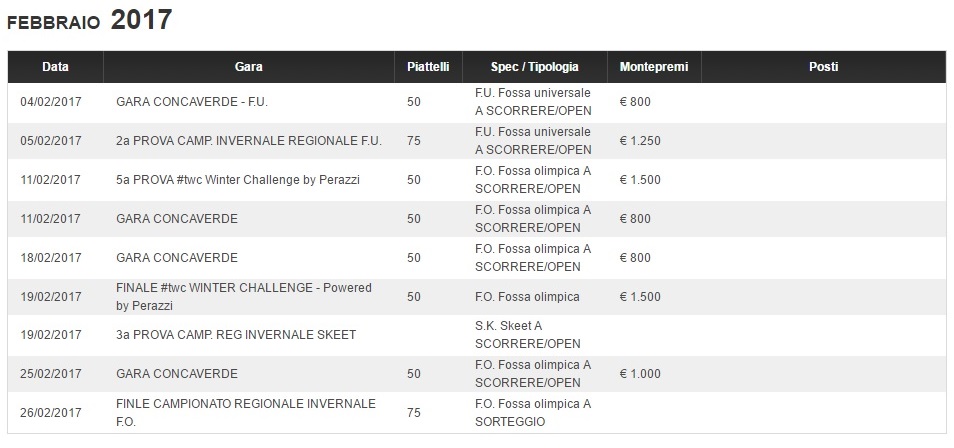Open FINALE #twc WINTER CHALLENGE entry

[x=244, y=297]
